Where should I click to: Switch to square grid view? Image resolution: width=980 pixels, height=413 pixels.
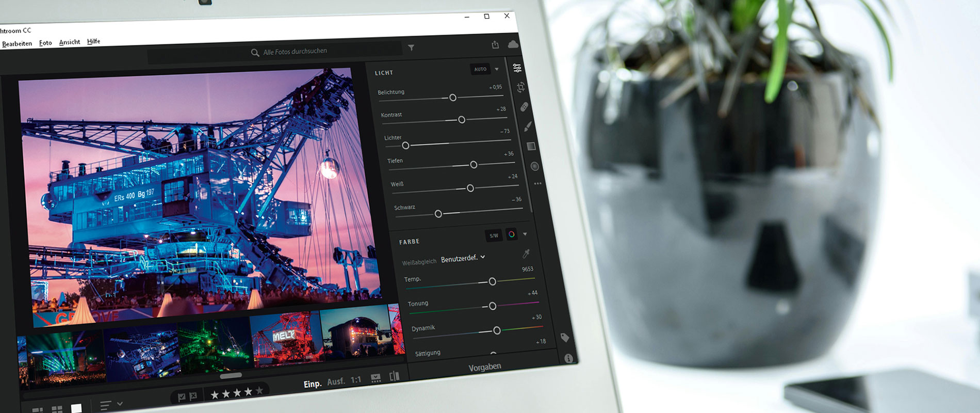57,409
